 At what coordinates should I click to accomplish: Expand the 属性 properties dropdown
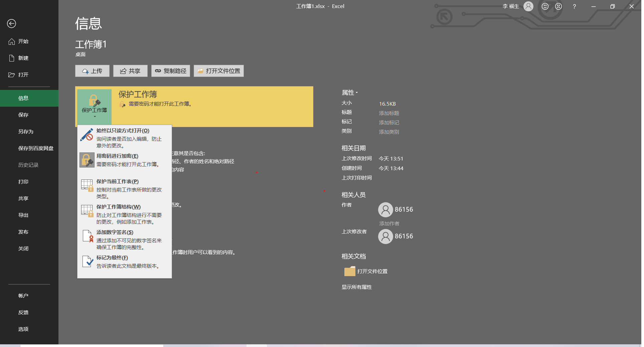[350, 93]
